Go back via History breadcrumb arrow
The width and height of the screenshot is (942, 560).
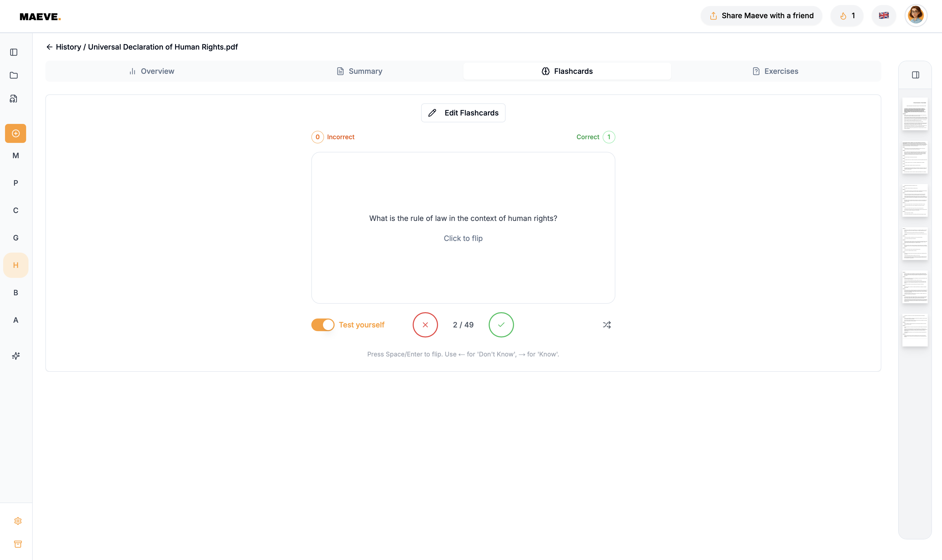point(49,47)
